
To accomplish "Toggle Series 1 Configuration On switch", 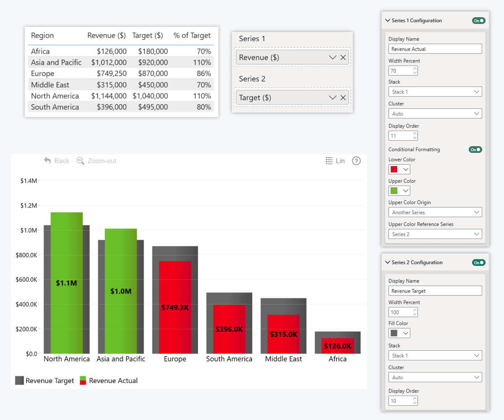I will click(478, 21).
